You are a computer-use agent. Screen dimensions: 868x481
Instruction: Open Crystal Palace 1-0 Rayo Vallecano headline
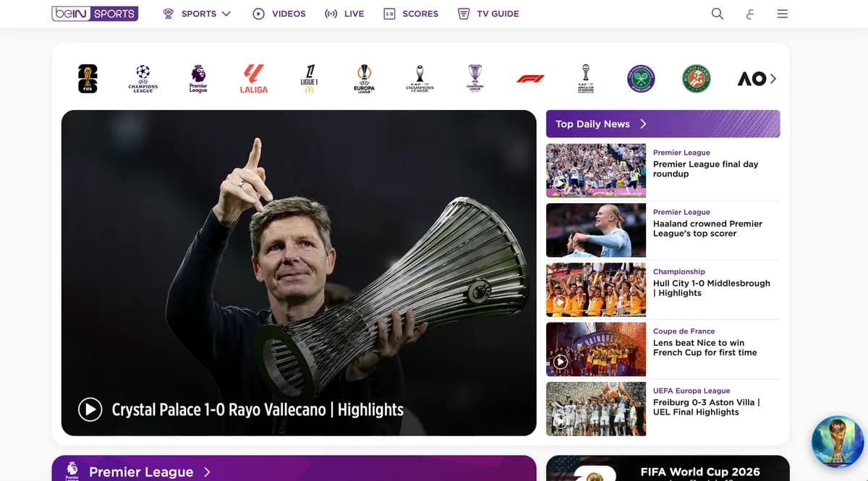(x=258, y=409)
